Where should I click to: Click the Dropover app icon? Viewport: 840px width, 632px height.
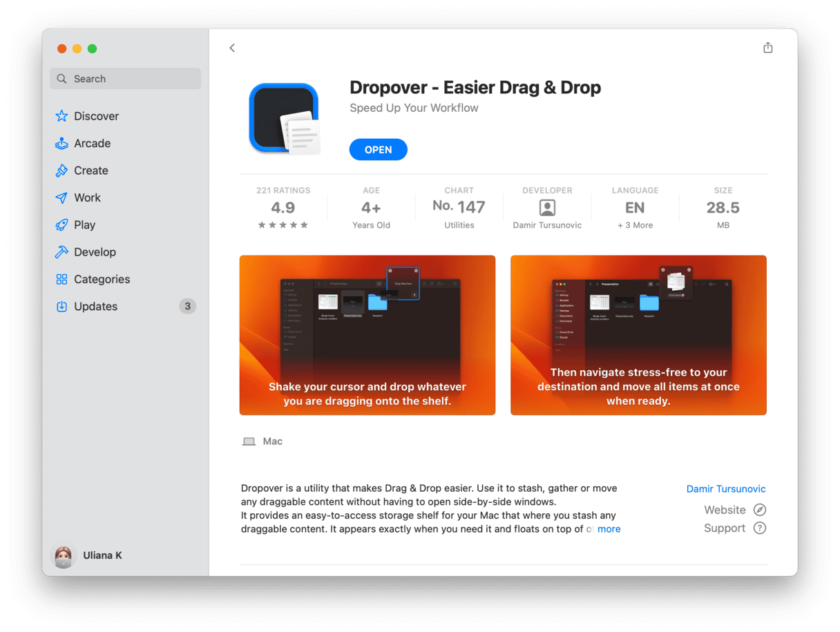click(284, 118)
